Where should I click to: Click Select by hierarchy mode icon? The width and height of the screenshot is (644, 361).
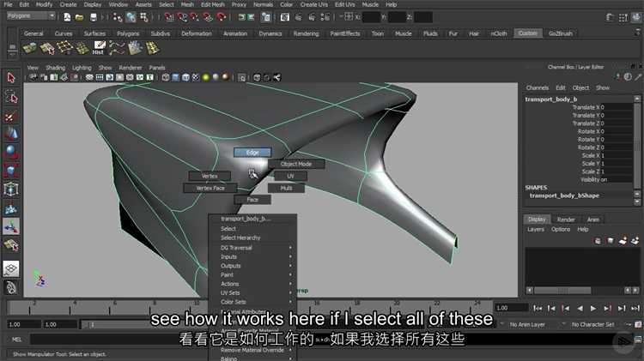pos(118,17)
